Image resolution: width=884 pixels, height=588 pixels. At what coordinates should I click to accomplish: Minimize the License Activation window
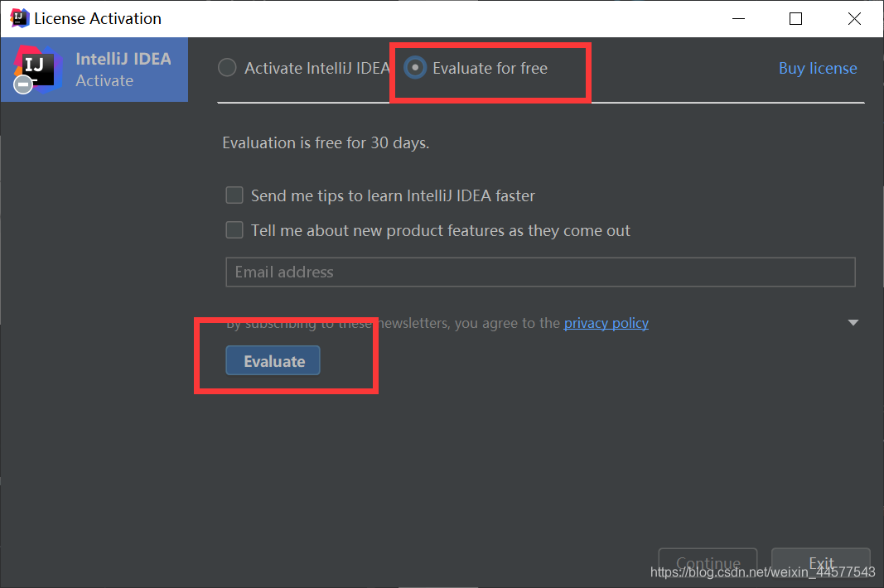click(737, 18)
